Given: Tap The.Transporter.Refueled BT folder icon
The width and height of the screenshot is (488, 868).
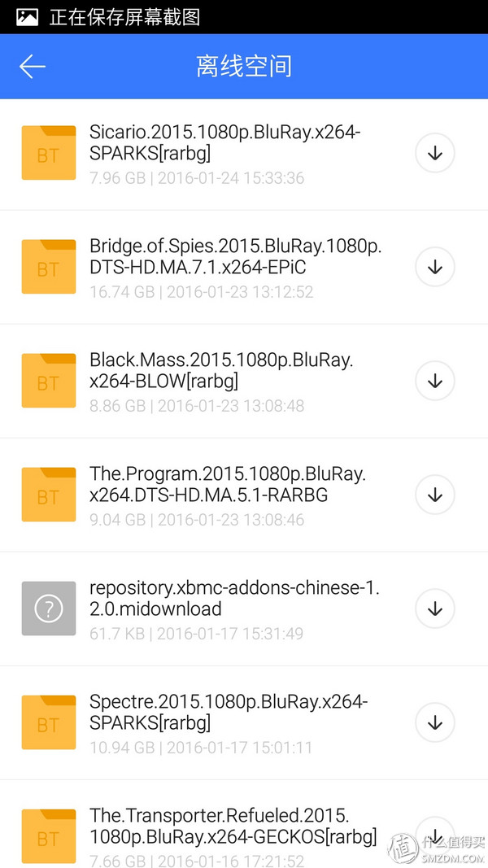Looking at the screenshot, I should [x=48, y=836].
